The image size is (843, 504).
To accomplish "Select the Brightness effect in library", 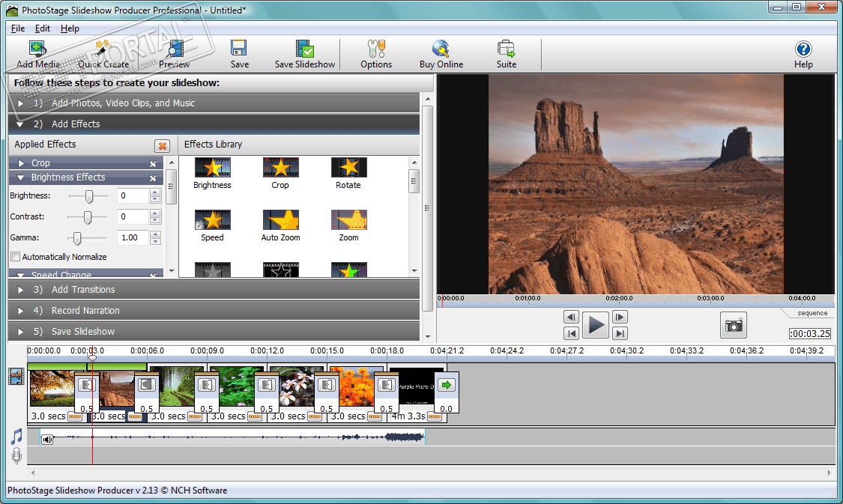I will [x=212, y=168].
